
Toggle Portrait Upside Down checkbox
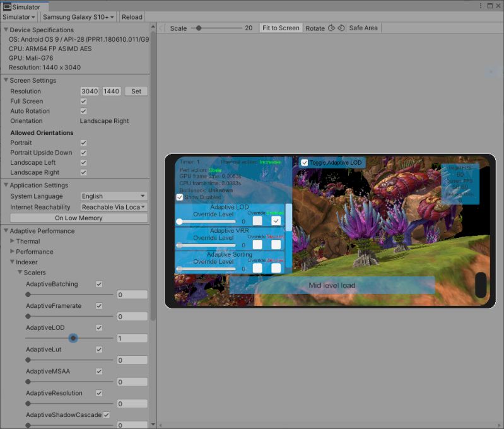pyautogui.click(x=83, y=153)
